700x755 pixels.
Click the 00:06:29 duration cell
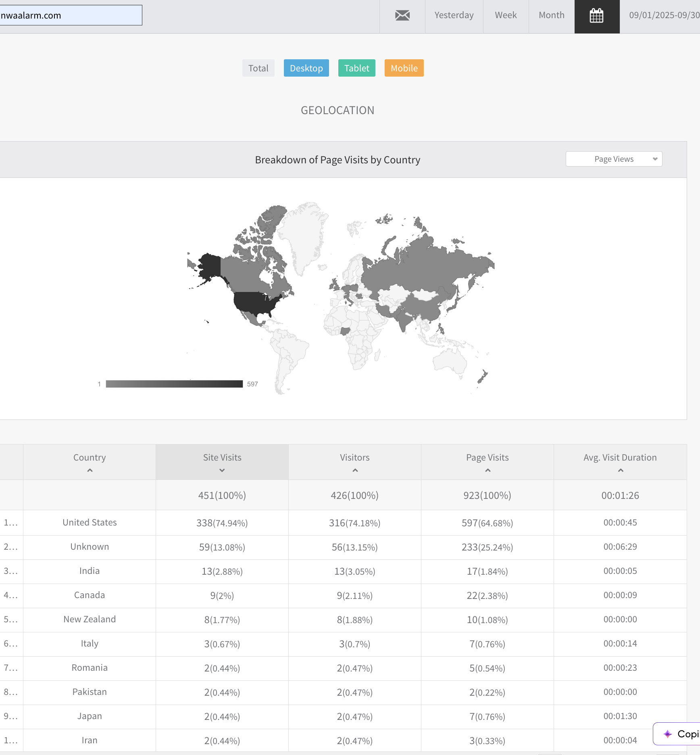click(620, 547)
